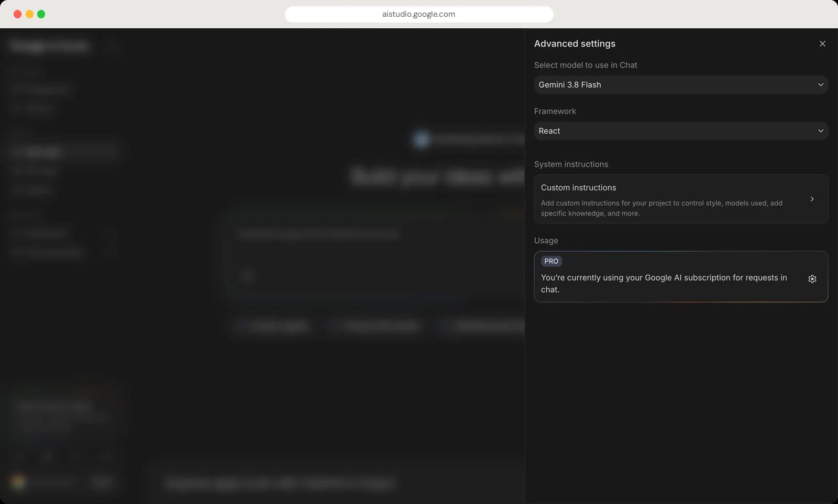Click the green window maximize button
The width and height of the screenshot is (838, 504).
[41, 14]
